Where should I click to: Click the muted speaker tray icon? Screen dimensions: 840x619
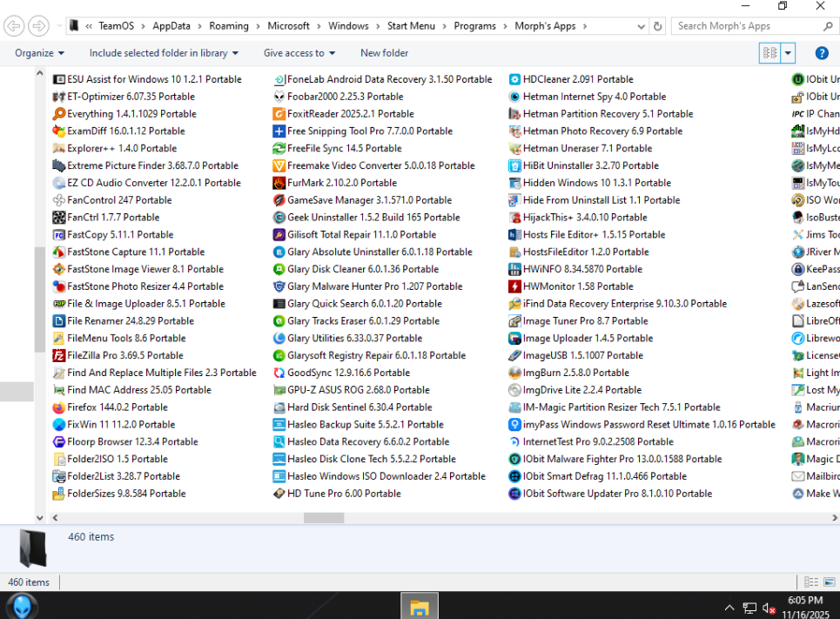769,609
